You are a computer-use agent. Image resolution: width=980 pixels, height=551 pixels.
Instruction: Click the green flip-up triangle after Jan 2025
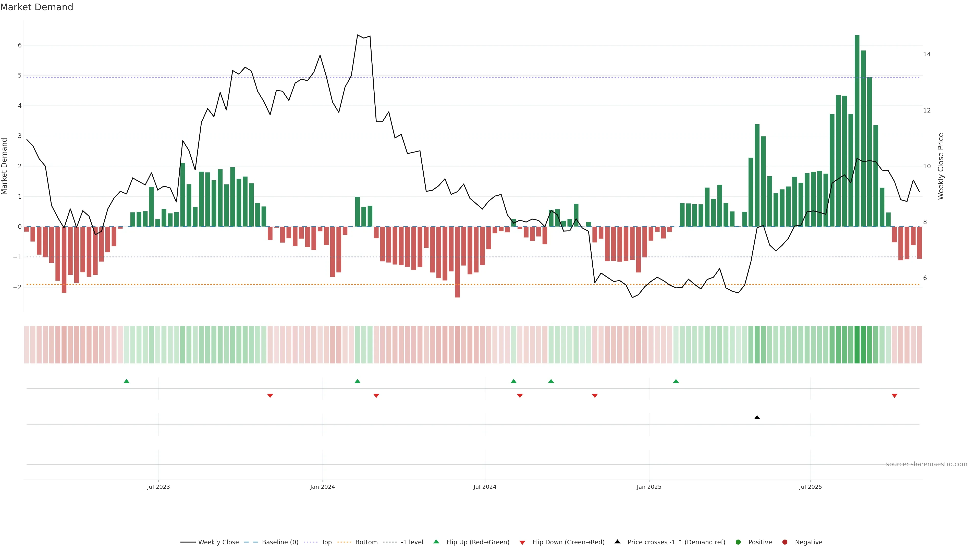click(x=676, y=381)
